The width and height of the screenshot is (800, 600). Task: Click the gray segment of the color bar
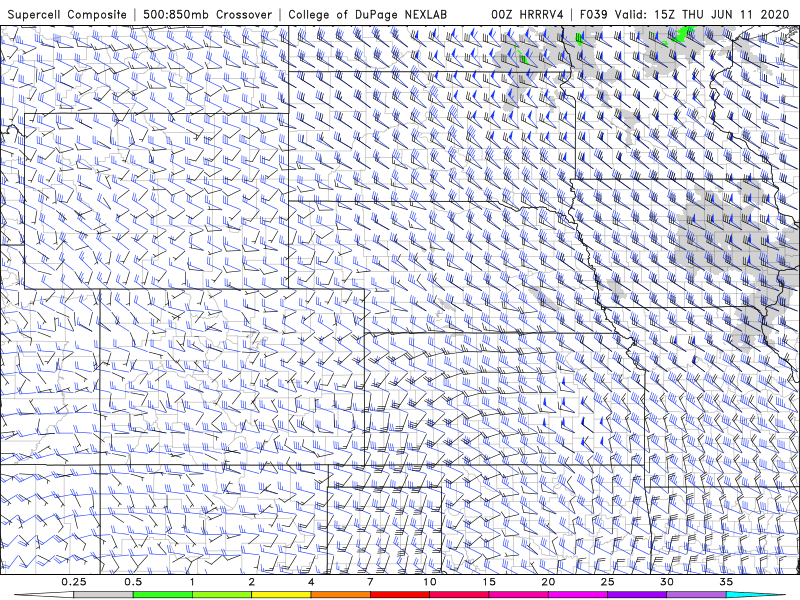click(104, 595)
